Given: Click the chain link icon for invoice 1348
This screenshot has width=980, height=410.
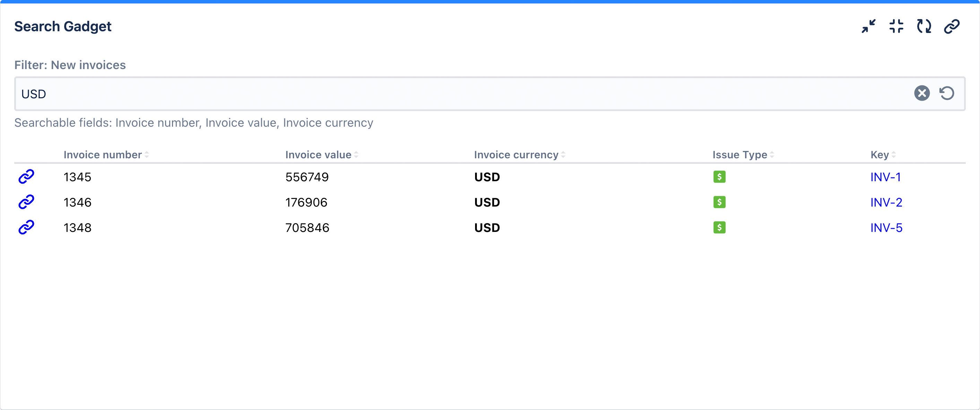Looking at the screenshot, I should (x=26, y=227).
